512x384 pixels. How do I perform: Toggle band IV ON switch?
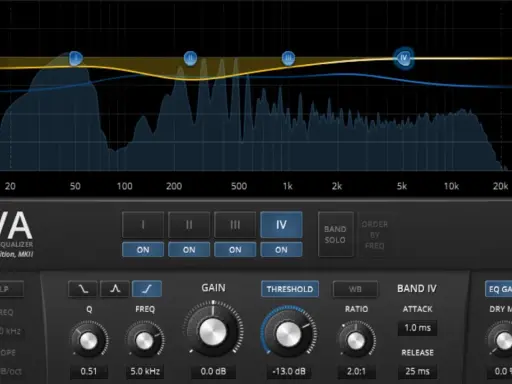pos(281,250)
